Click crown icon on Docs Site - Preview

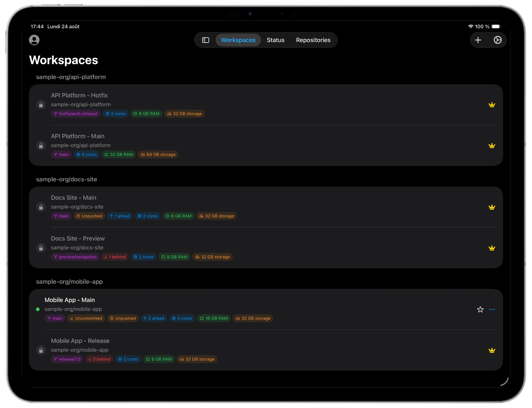[x=492, y=248]
